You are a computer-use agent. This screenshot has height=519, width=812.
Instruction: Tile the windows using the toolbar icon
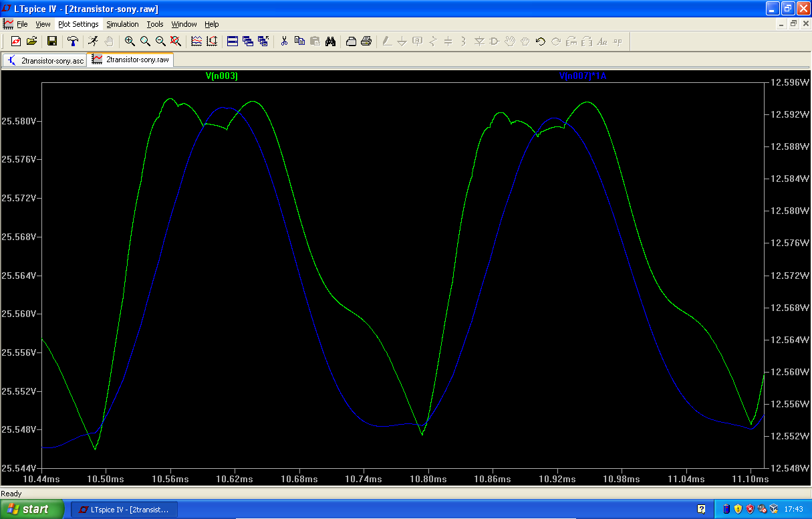click(x=233, y=41)
